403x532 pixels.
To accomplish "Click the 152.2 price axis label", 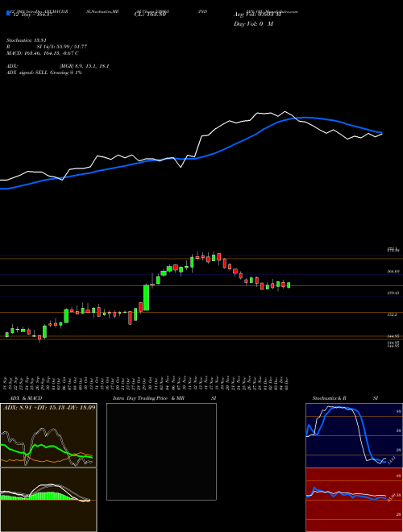I will (x=393, y=314).
